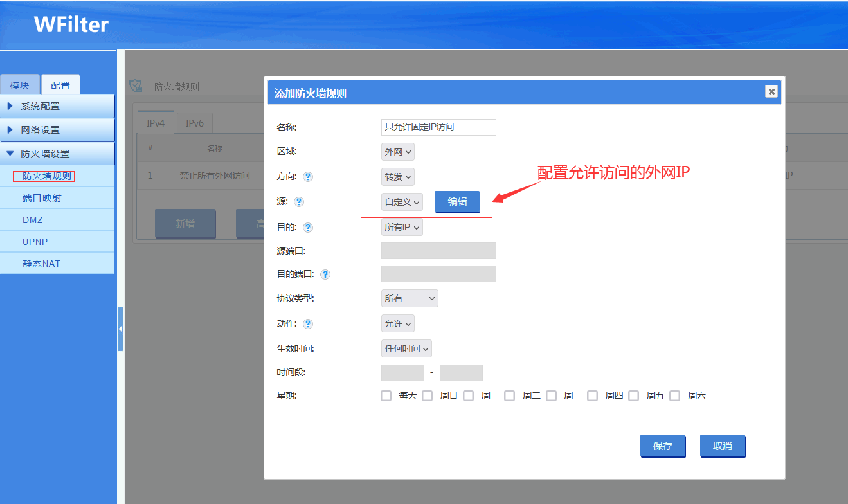Click the firewall shield icon by 防火墙规则
848x504 pixels.
[x=136, y=85]
